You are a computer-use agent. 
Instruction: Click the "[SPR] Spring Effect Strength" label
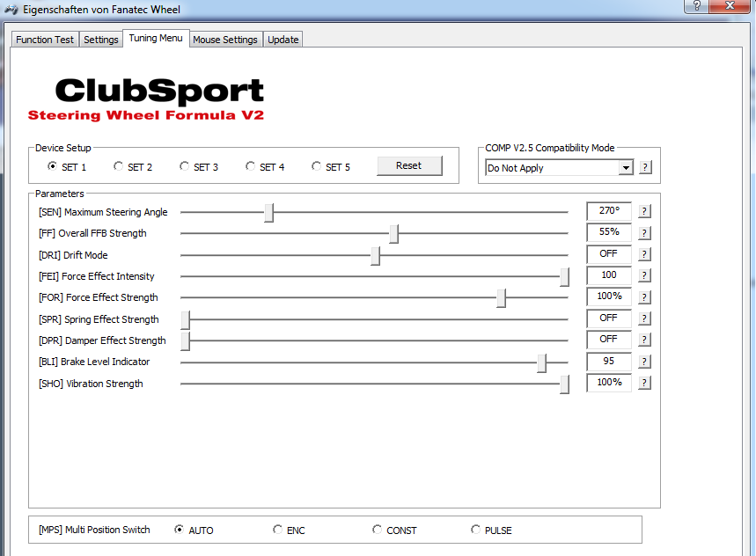[99, 319]
